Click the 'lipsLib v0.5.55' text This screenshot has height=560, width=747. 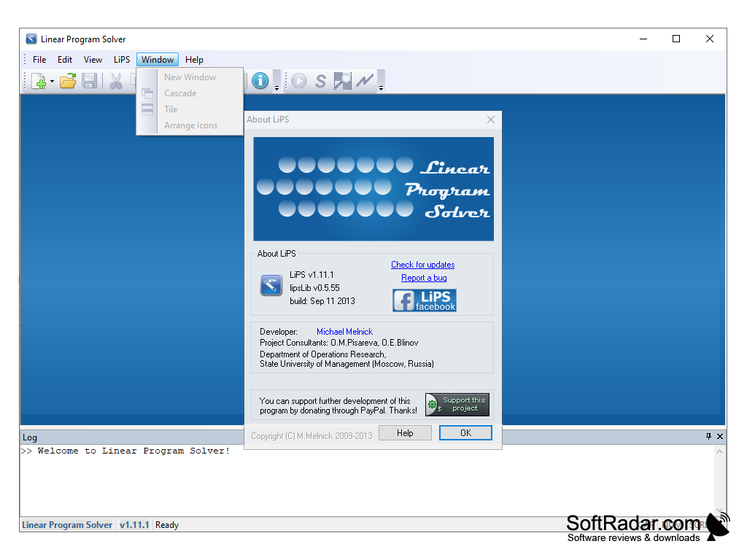coord(314,288)
